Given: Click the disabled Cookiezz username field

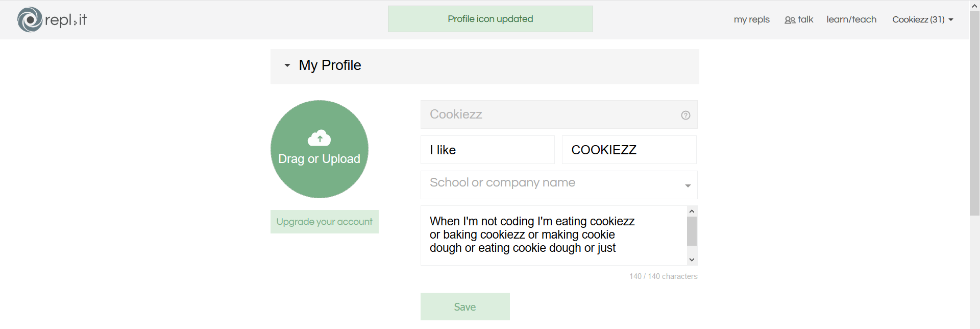Looking at the screenshot, I should 559,114.
